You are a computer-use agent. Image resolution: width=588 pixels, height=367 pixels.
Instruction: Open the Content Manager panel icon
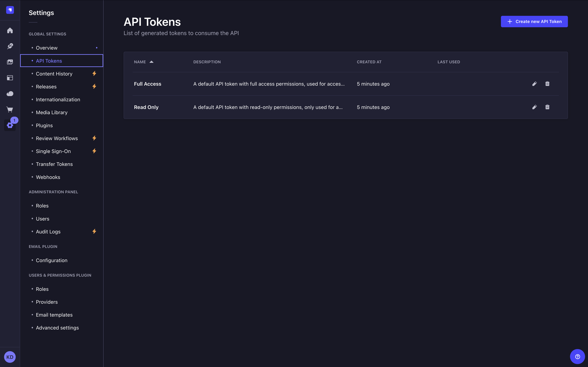coord(10,78)
